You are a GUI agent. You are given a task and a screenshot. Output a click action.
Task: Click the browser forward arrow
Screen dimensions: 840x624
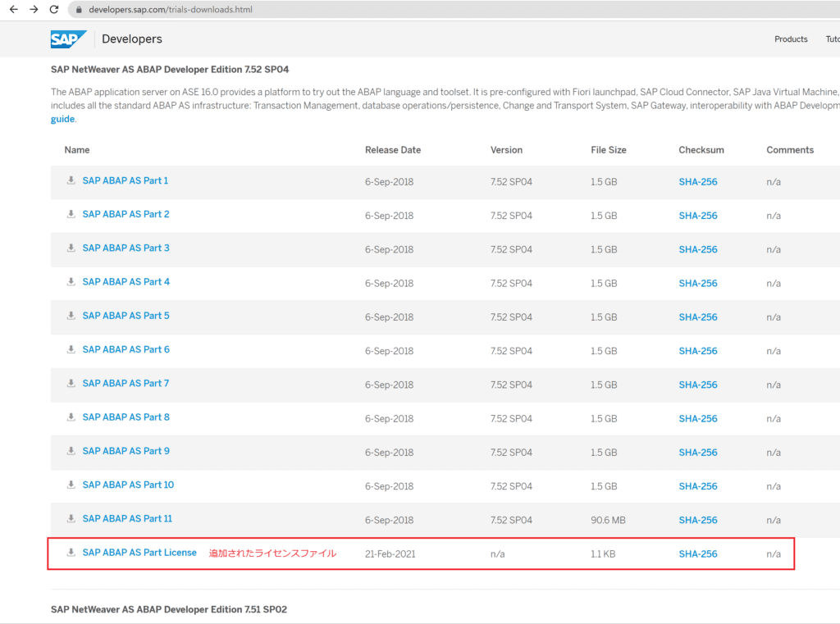[x=34, y=10]
